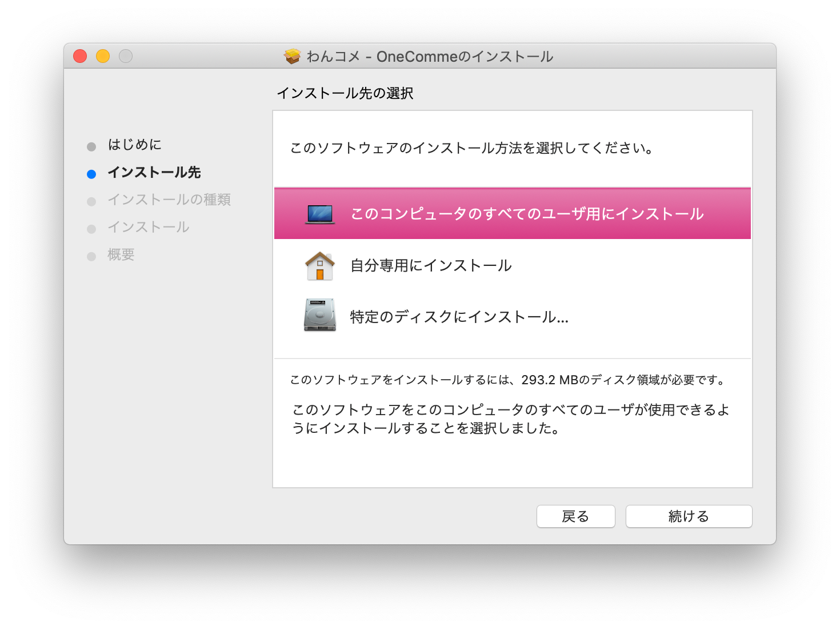The width and height of the screenshot is (840, 629).
Task: Click the gray bullet beside はじめに
Action: tap(91, 146)
